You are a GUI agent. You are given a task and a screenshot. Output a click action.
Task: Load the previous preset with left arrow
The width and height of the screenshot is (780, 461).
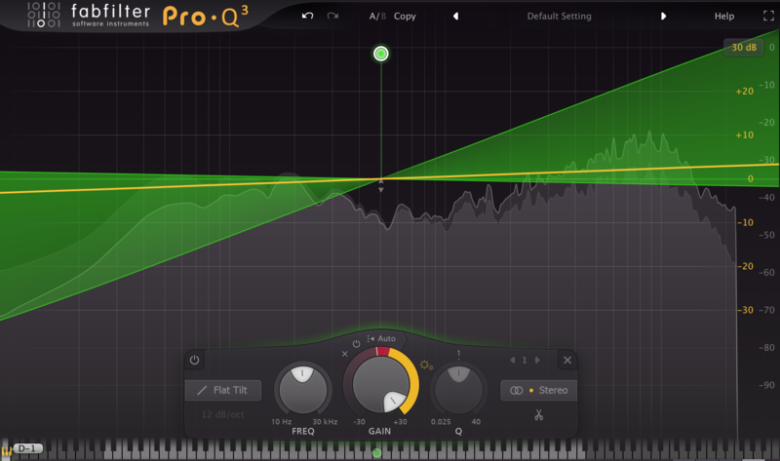[456, 16]
